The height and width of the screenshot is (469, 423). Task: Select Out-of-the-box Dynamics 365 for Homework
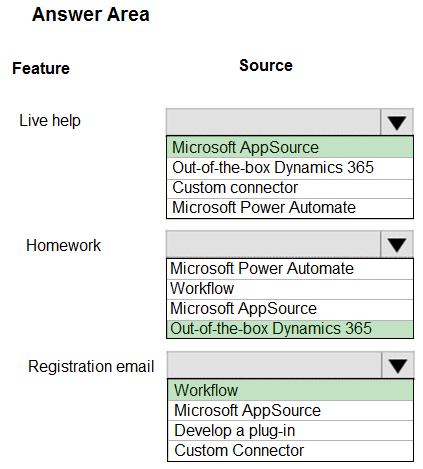290,329
